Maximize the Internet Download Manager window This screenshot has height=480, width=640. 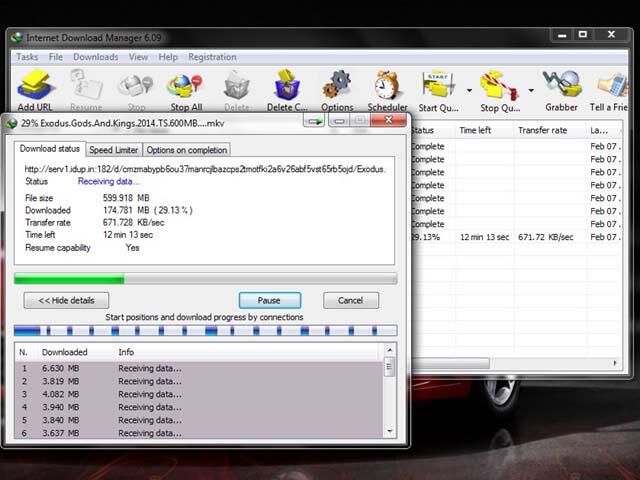[583, 35]
